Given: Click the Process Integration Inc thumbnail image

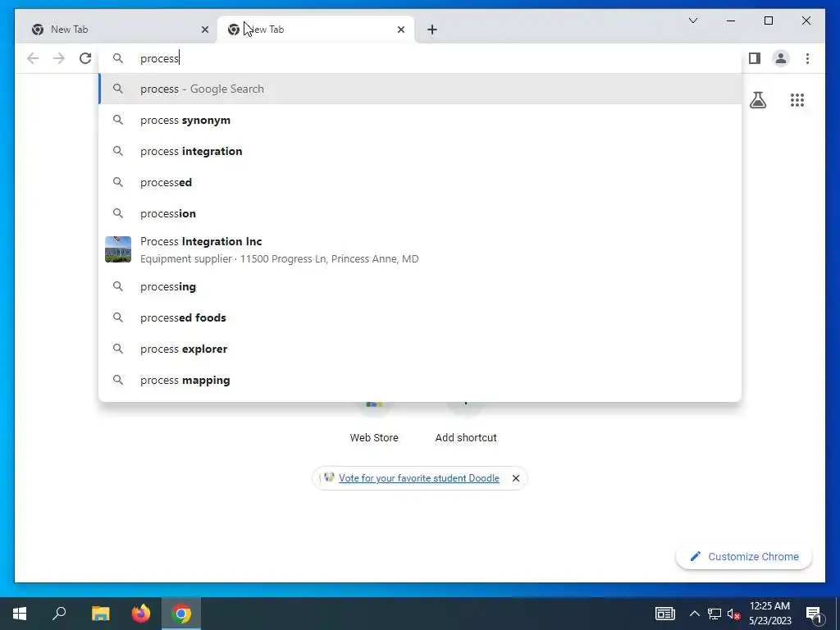Looking at the screenshot, I should (x=118, y=249).
